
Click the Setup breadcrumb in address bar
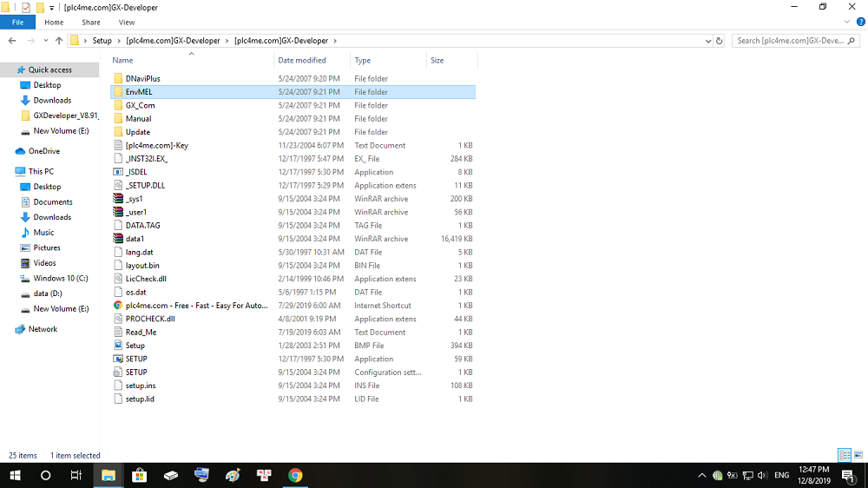pyautogui.click(x=102, y=41)
